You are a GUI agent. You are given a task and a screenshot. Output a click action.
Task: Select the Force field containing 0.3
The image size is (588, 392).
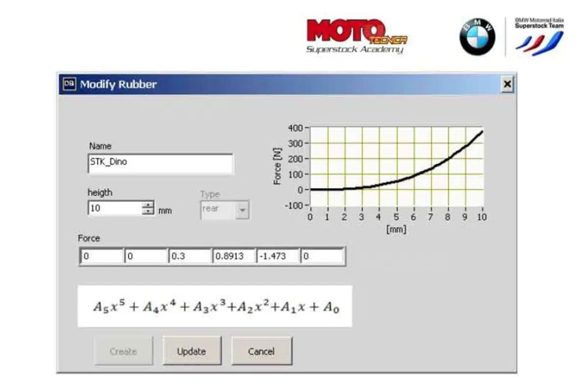click(190, 256)
